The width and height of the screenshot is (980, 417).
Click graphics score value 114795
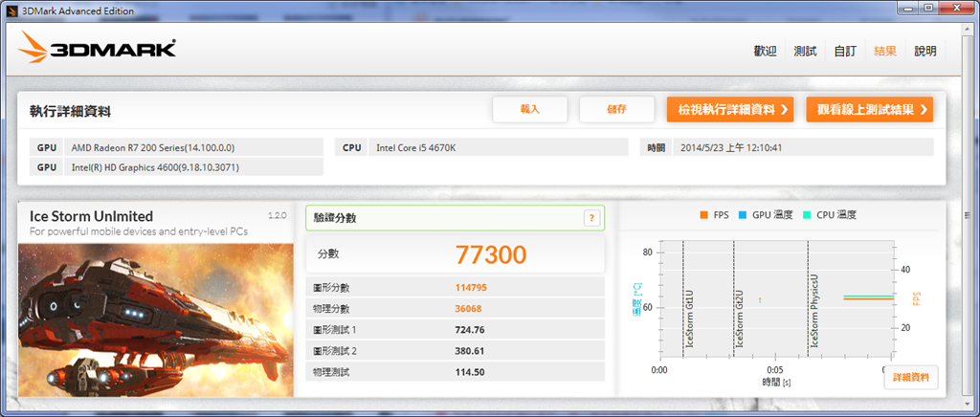coord(471,288)
